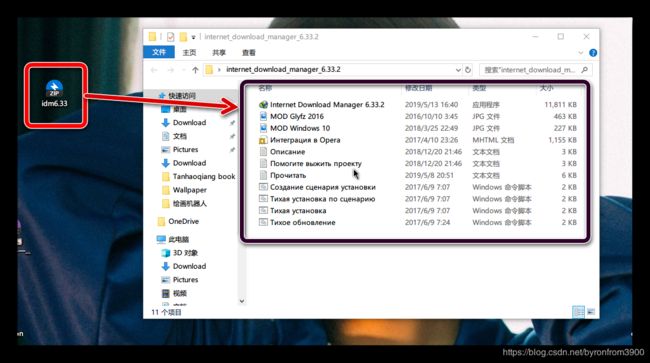
Task: Open the Tanhaoqiang book folder
Action: (x=204, y=177)
